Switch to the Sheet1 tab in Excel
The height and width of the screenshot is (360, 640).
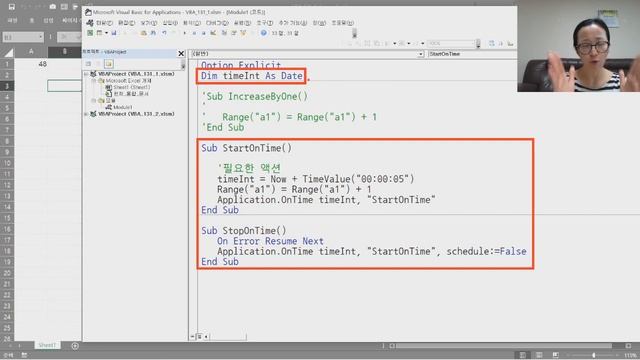47,345
